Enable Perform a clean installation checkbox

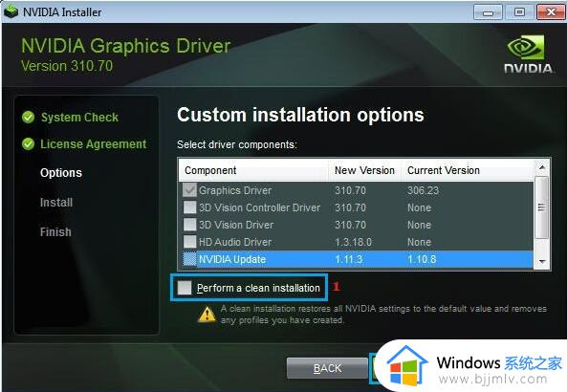point(185,288)
